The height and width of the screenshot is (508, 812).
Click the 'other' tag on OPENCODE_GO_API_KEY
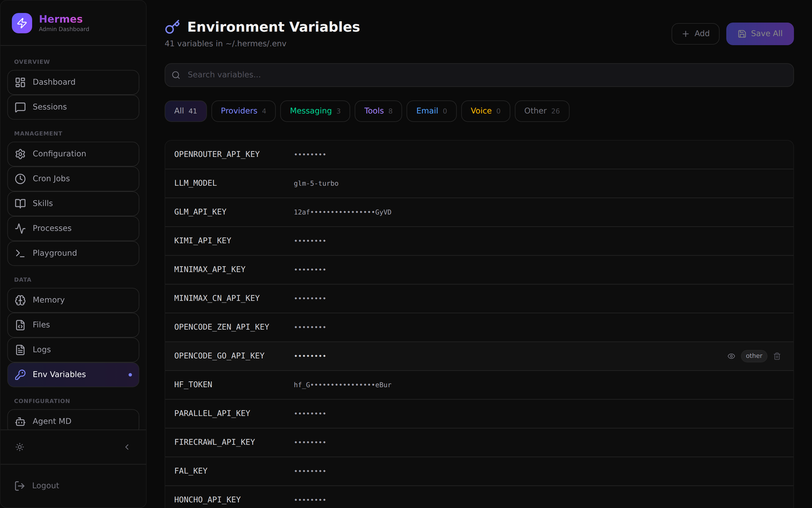click(754, 356)
